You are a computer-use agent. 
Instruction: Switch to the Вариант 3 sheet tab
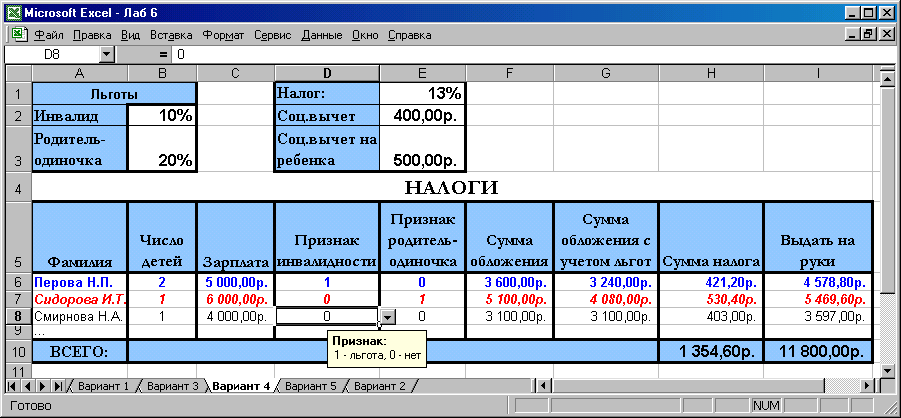point(172,386)
